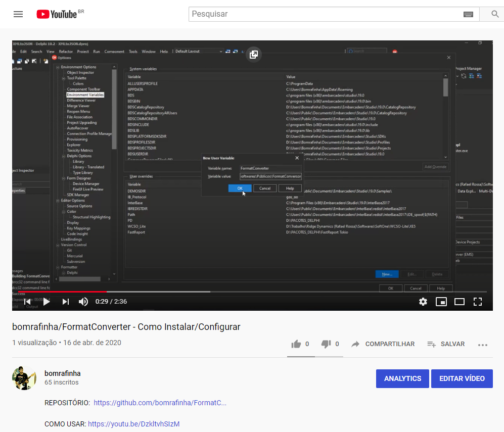The image size is (504, 432).
Task: Collapse the Tool Palette tree node
Action: point(64,78)
